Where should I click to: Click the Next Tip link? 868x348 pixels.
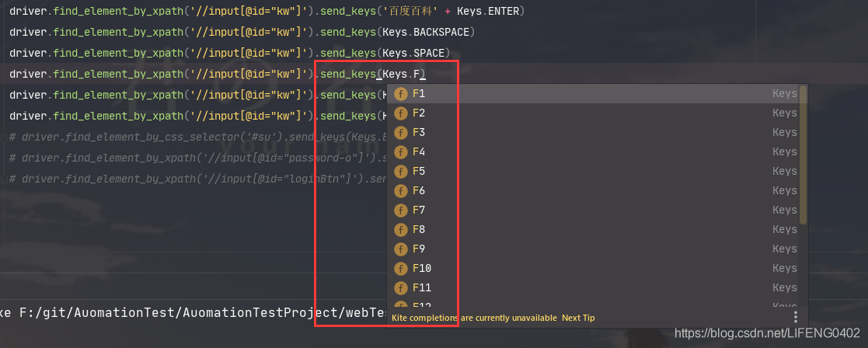[578, 318]
